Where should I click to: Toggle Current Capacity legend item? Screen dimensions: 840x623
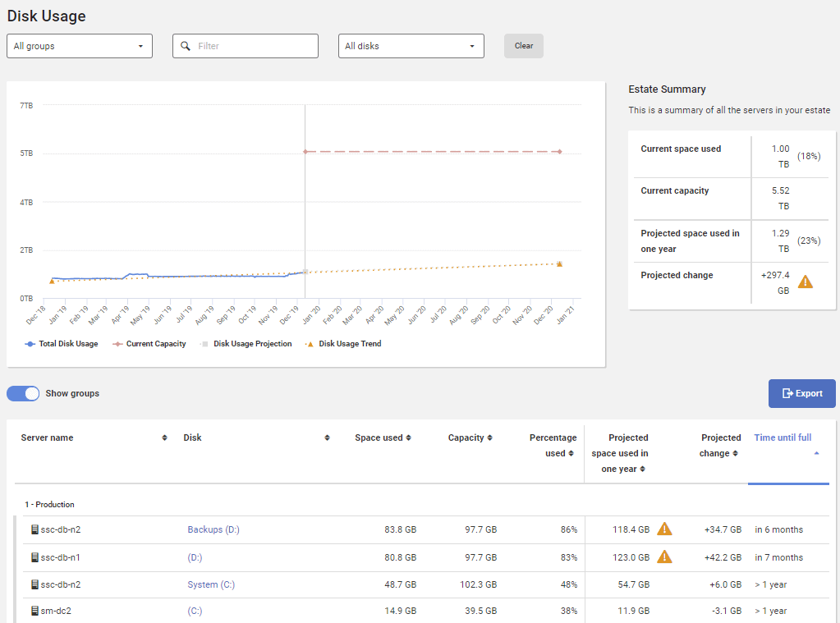[149, 344]
